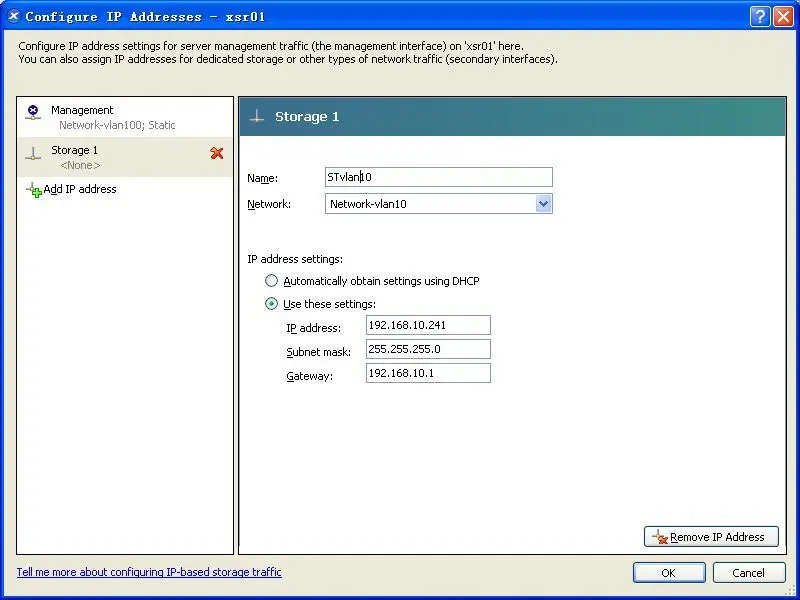Click the 'Name:' label
Screen dimensions: 800x600
pyautogui.click(x=262, y=178)
